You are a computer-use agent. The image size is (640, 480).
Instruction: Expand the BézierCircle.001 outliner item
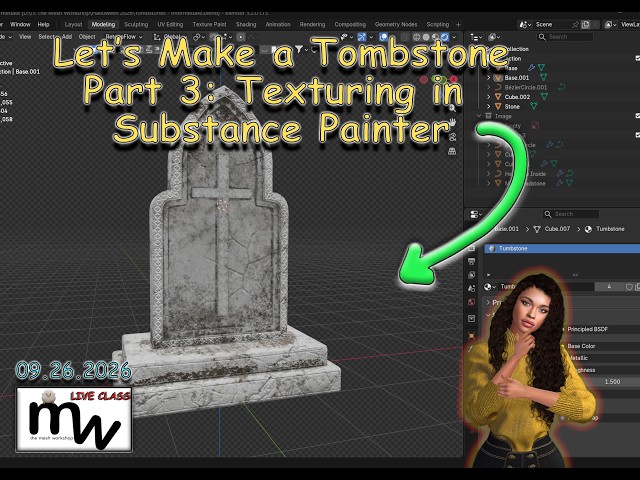(489, 87)
